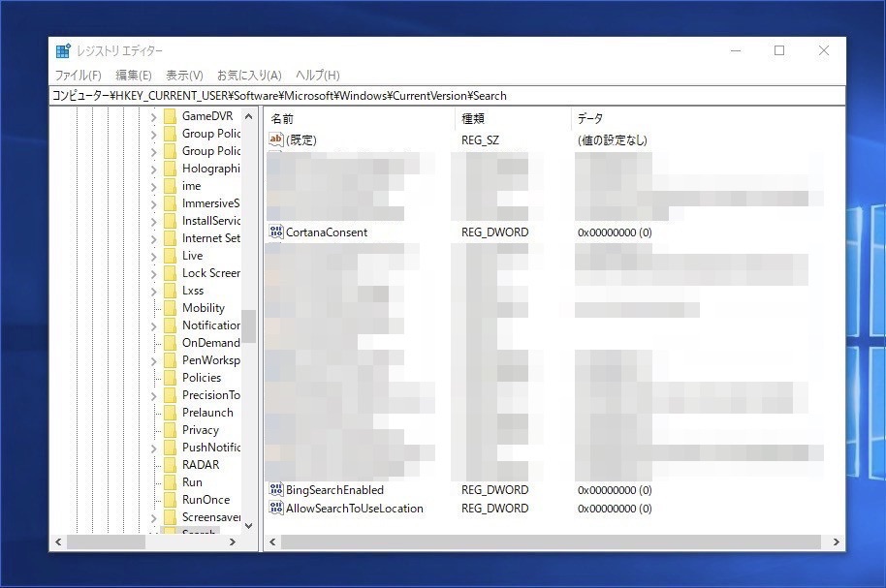886x588 pixels.
Task: Click the BingSearchEnabled DWORD icon
Action: 275,489
